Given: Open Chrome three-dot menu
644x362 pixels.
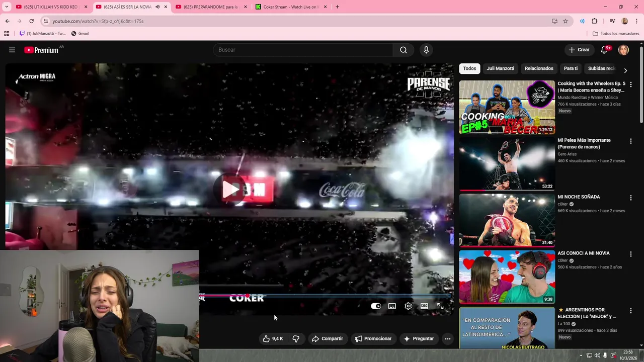Looking at the screenshot, I should pos(636,21).
